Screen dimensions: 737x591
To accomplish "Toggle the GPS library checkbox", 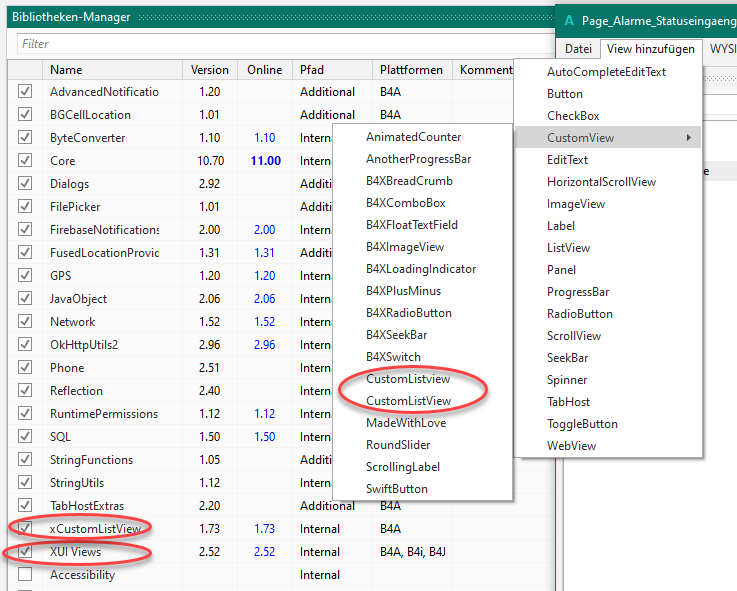I will [25, 276].
